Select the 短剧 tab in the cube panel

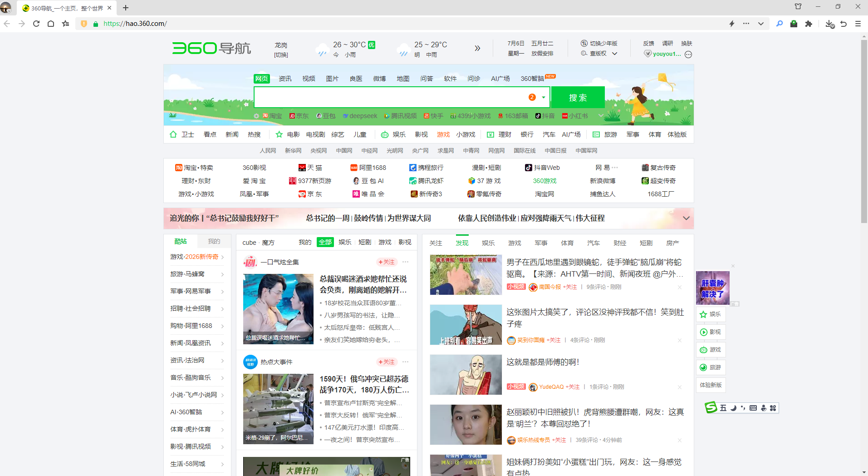click(x=365, y=242)
